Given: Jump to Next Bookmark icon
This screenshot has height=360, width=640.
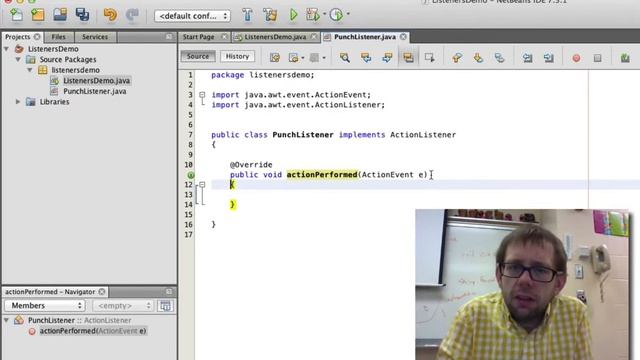Looking at the screenshot, I should click(478, 58).
